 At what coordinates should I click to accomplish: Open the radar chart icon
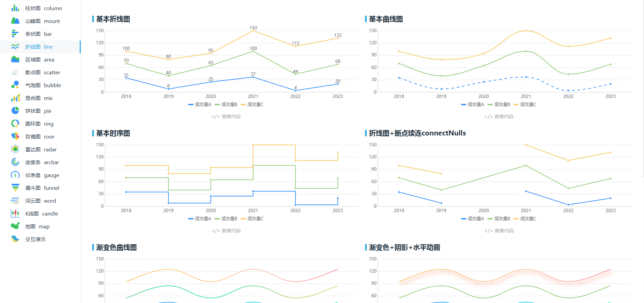coord(15,149)
